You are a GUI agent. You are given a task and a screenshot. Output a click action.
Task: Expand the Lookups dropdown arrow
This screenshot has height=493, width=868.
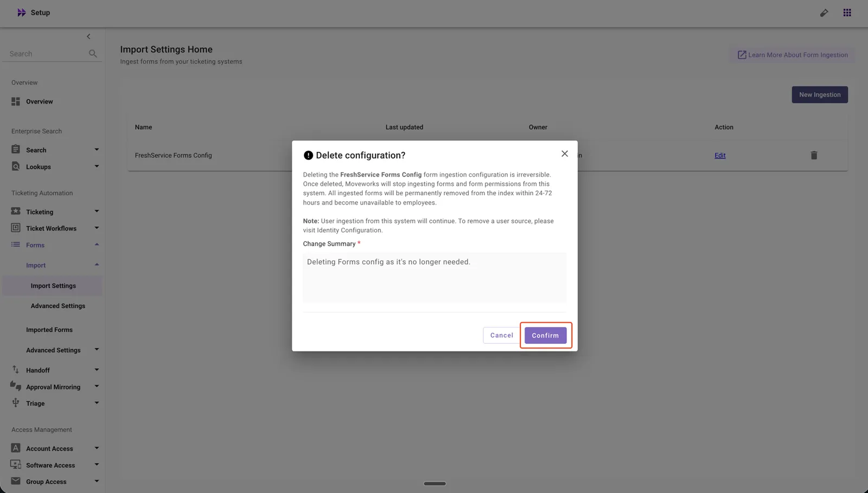(x=97, y=167)
